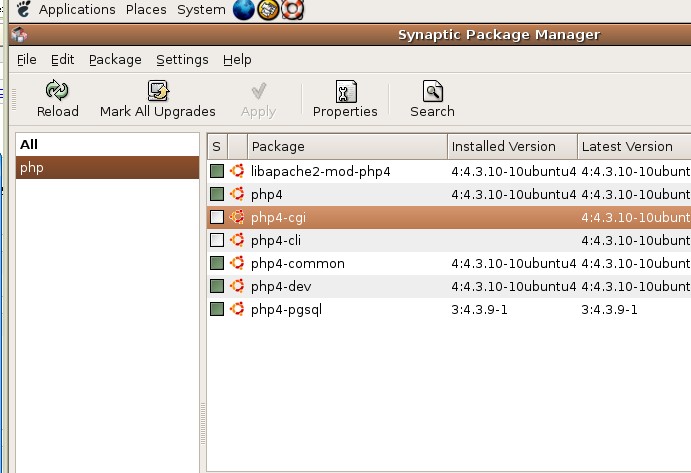Click Mark All Upgrades toolbar icon
This screenshot has height=473, width=691.
[158, 90]
